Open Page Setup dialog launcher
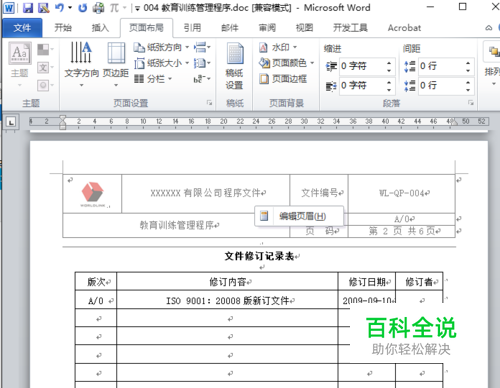500x388 pixels. 209,103
